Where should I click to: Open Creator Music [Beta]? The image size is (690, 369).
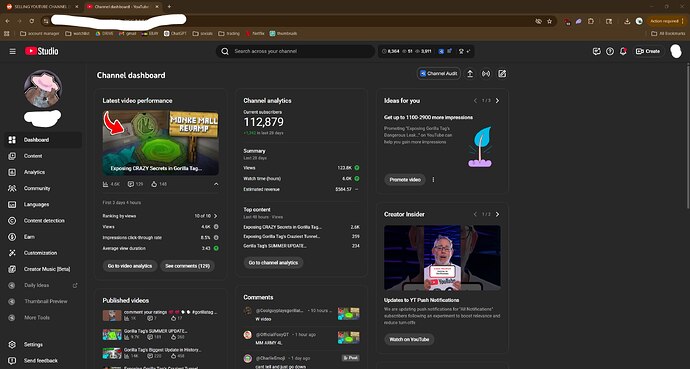(x=43, y=269)
